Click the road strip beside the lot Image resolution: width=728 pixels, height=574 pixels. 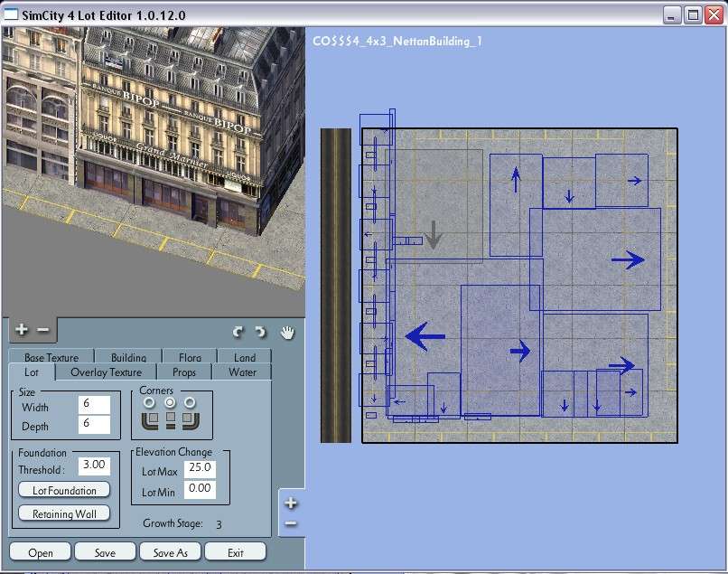tap(336, 286)
